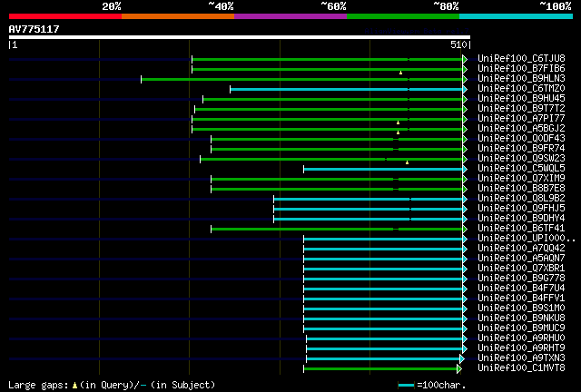Select the UniRef100_Q0DF43 label

coord(521,139)
